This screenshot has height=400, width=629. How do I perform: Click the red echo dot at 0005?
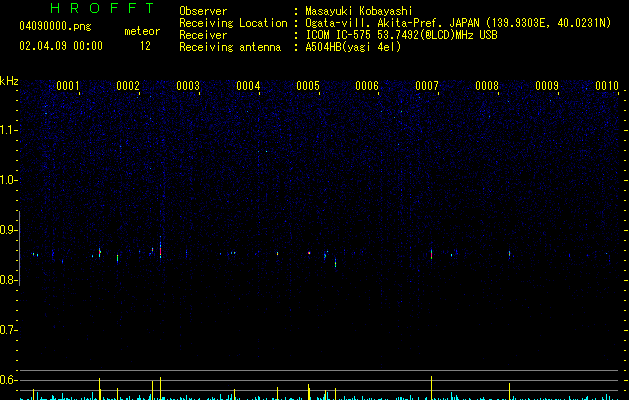309,253
